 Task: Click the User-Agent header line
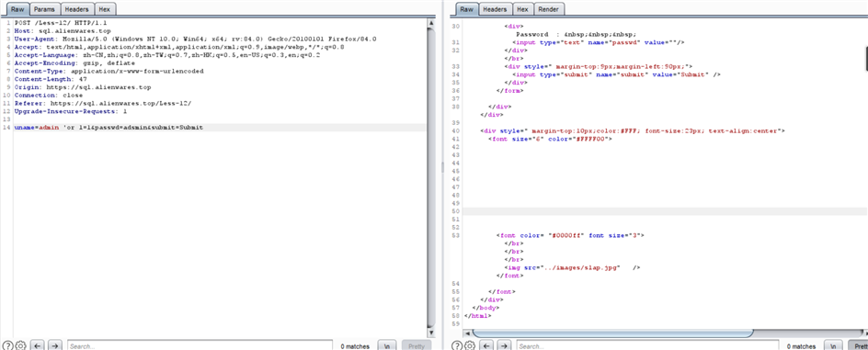(x=195, y=39)
